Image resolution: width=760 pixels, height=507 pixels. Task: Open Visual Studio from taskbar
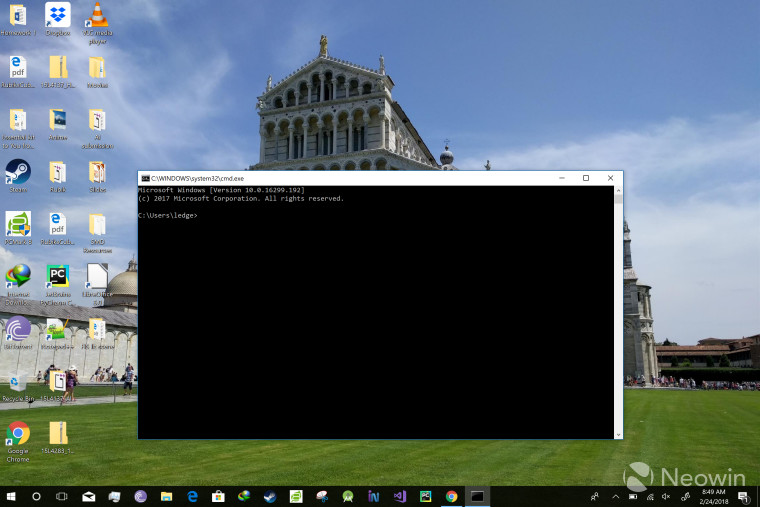399,496
